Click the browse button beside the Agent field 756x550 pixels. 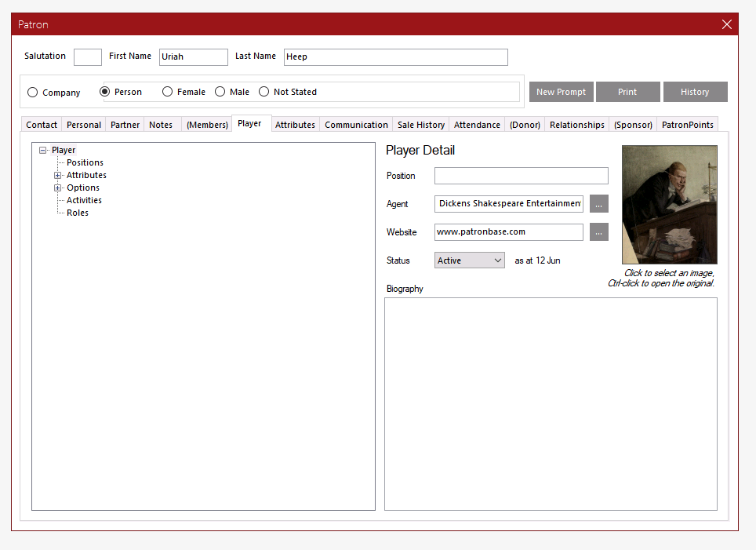599,203
